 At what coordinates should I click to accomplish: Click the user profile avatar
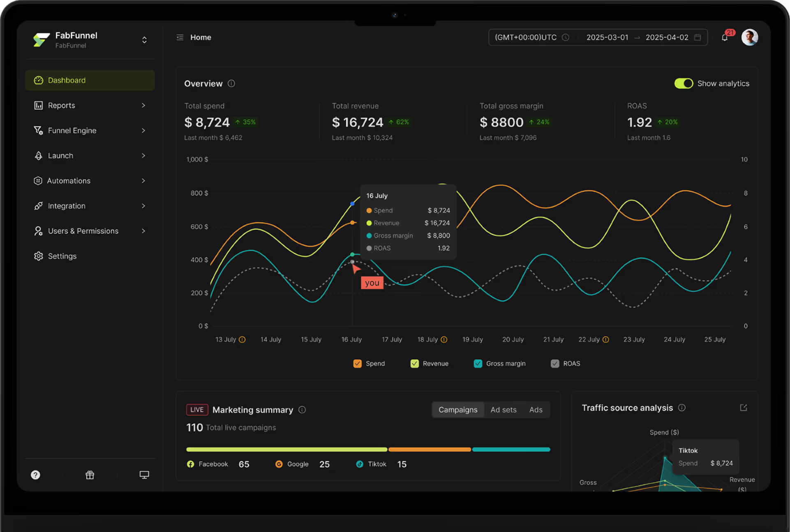[749, 37]
